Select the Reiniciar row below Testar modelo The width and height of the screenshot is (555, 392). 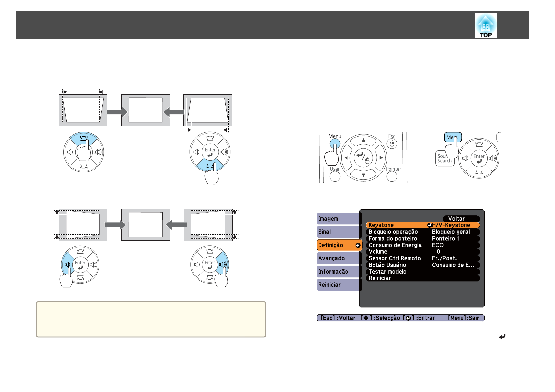point(423,278)
